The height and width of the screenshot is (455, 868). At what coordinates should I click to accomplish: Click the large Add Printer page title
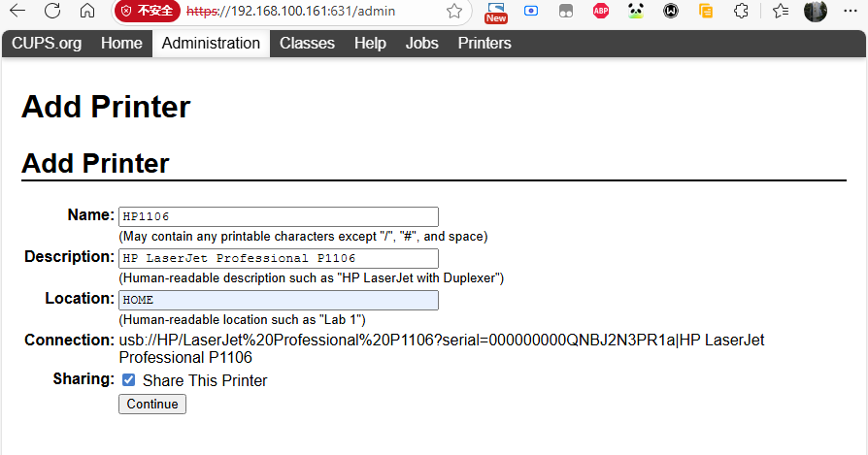[106, 107]
